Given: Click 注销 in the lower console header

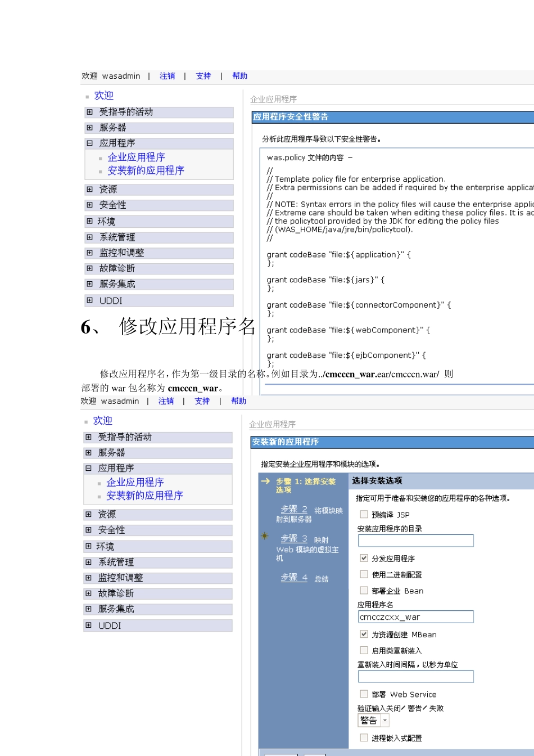Looking at the screenshot, I should pos(166,401).
